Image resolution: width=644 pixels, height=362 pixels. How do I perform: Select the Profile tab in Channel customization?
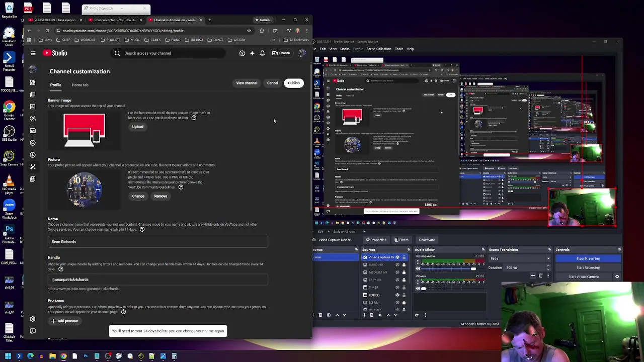[x=56, y=85]
